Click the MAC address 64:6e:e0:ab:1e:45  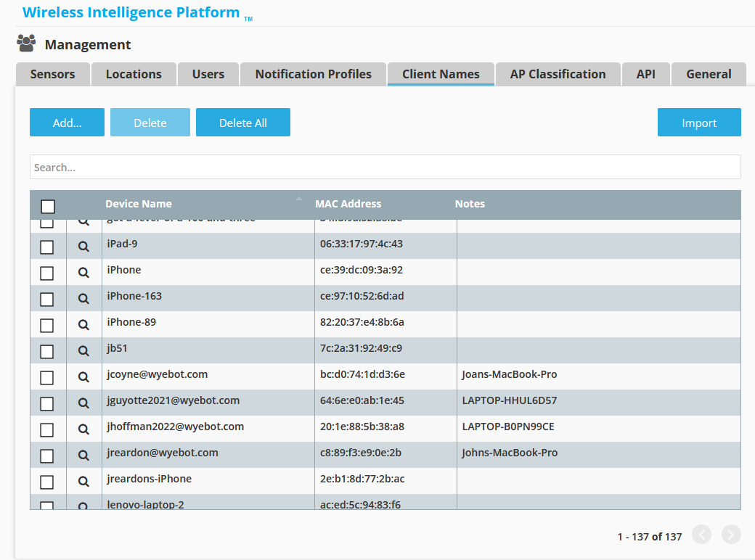pyautogui.click(x=362, y=400)
